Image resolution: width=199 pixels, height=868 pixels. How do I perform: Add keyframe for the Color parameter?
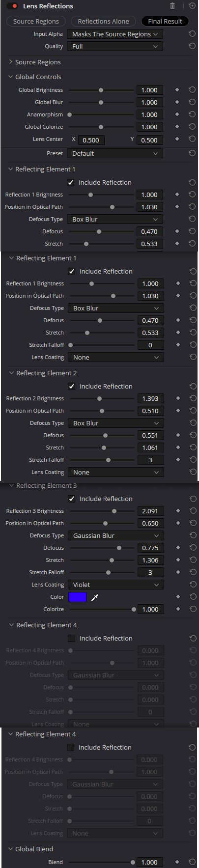178,597
